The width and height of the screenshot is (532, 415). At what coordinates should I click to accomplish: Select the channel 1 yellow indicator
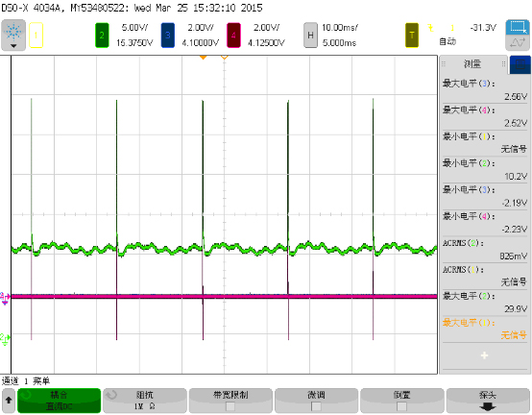(x=36, y=35)
